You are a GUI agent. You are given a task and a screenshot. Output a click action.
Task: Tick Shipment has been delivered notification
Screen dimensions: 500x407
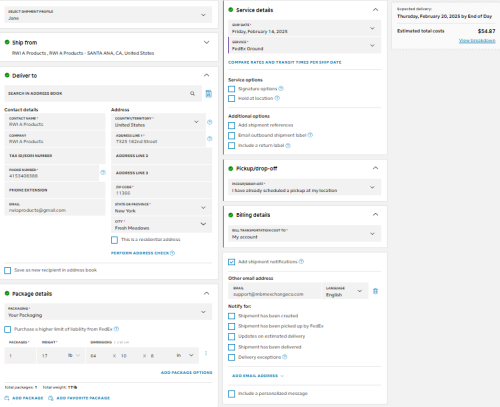232,347
